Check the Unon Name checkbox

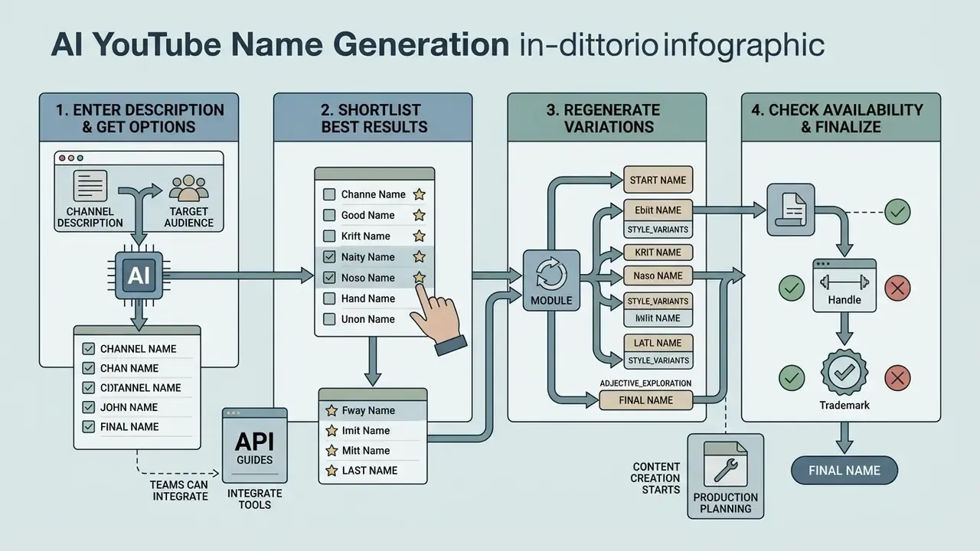[x=329, y=319]
